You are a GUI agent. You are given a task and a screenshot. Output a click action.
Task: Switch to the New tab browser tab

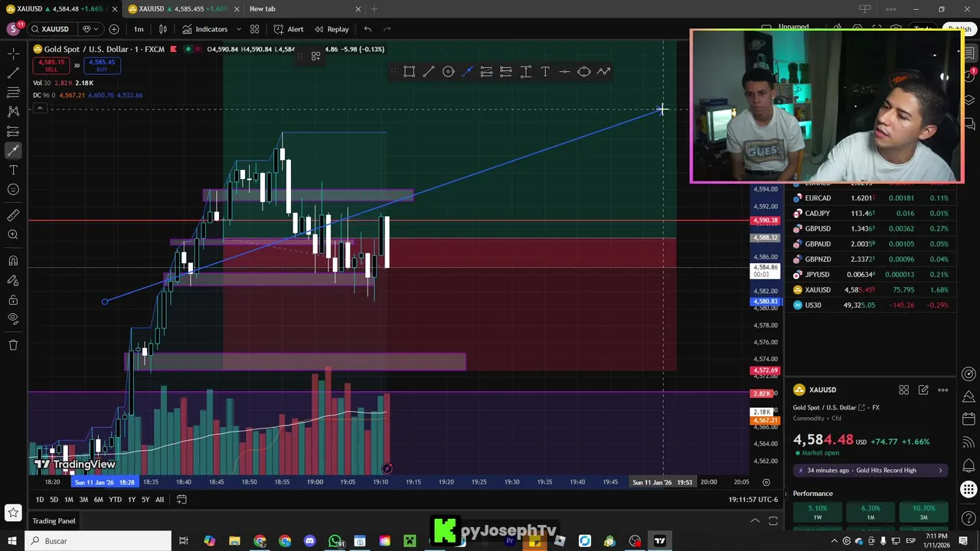tap(303, 8)
